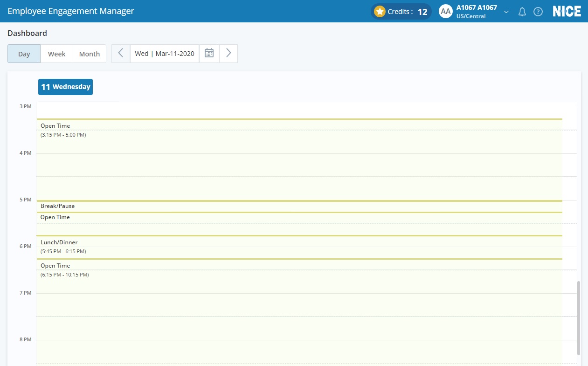Switch to Week view
This screenshot has width=588, height=366.
coord(57,54)
